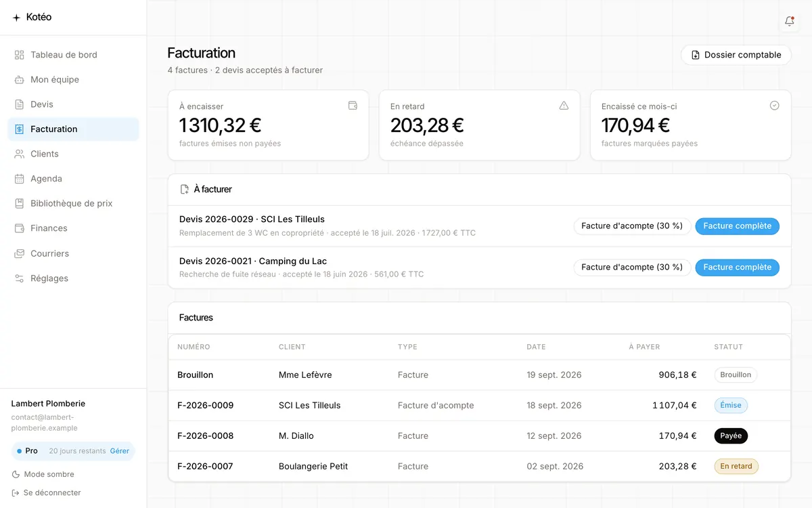The height and width of the screenshot is (508, 812).
Task: Open the Devis menu item
Action: [x=73, y=104]
